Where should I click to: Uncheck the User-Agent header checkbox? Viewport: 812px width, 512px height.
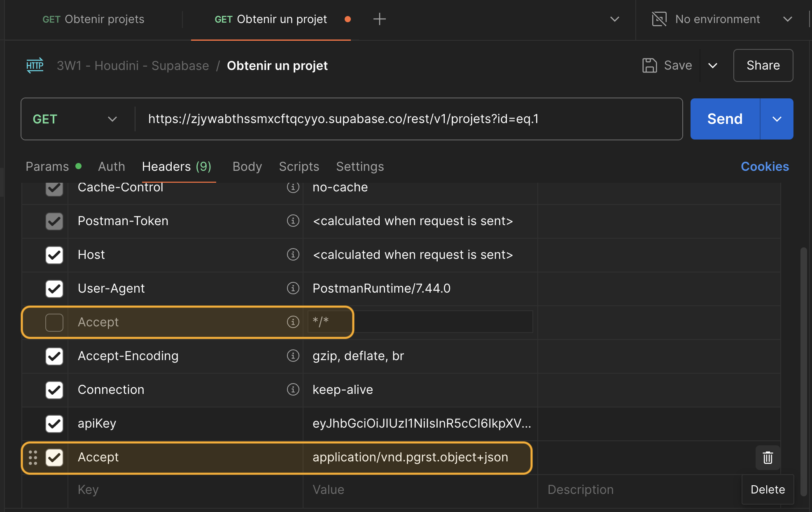click(54, 289)
